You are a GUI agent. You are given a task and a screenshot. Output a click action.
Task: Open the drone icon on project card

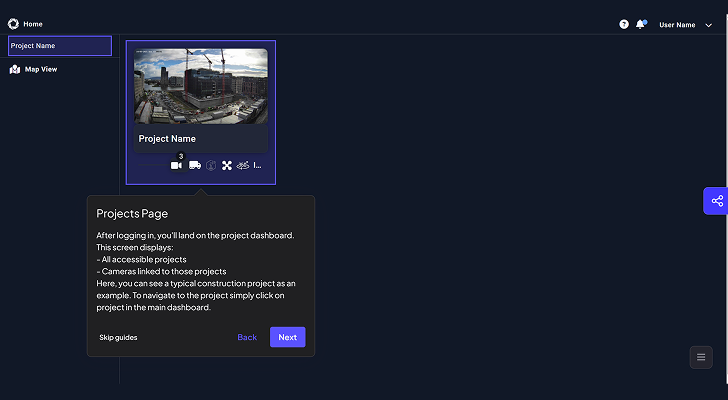point(227,166)
